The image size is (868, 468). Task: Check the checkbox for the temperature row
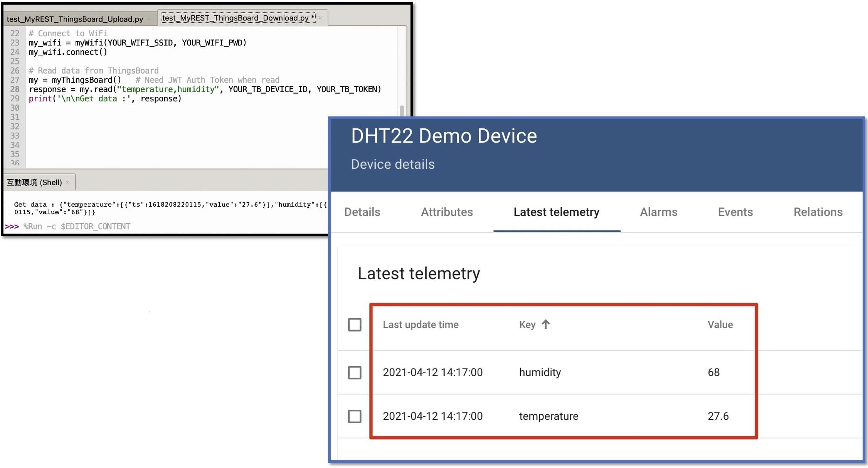[x=354, y=416]
